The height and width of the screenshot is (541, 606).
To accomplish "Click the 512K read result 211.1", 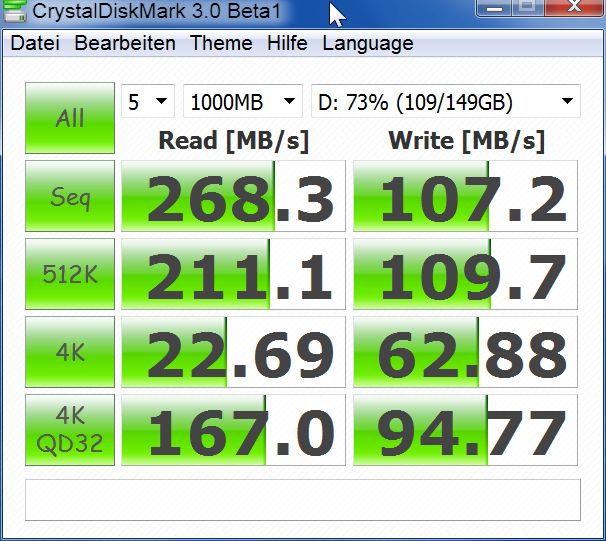I will [x=233, y=274].
